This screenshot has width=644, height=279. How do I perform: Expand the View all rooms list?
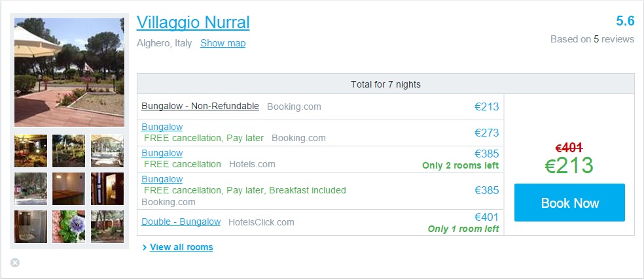pos(181,247)
